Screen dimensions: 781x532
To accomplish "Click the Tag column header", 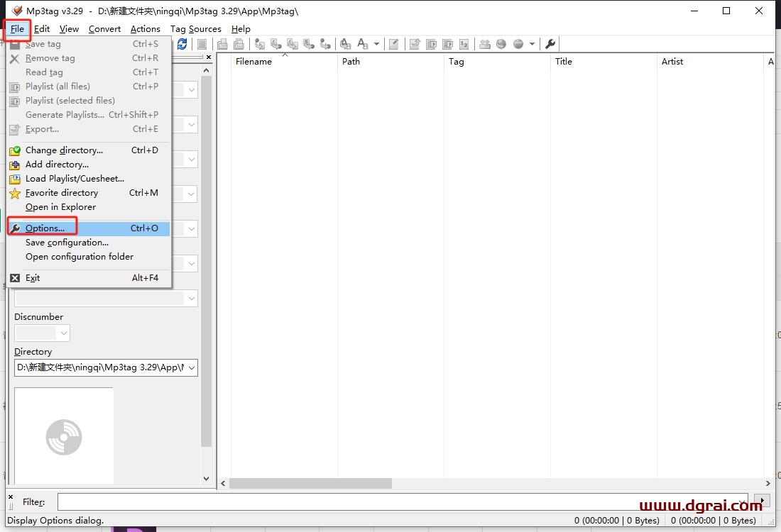I will (x=497, y=62).
